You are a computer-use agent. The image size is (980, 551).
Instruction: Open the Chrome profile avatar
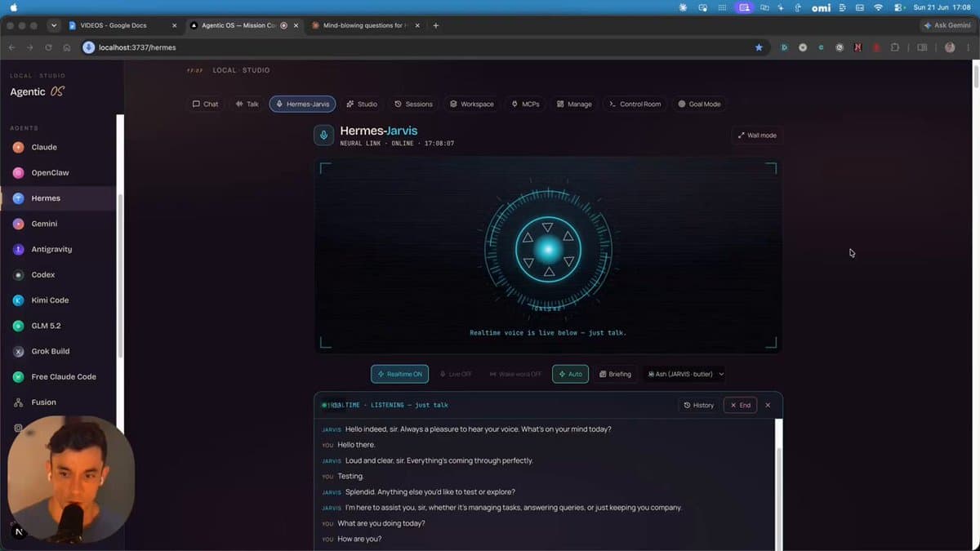pos(950,47)
